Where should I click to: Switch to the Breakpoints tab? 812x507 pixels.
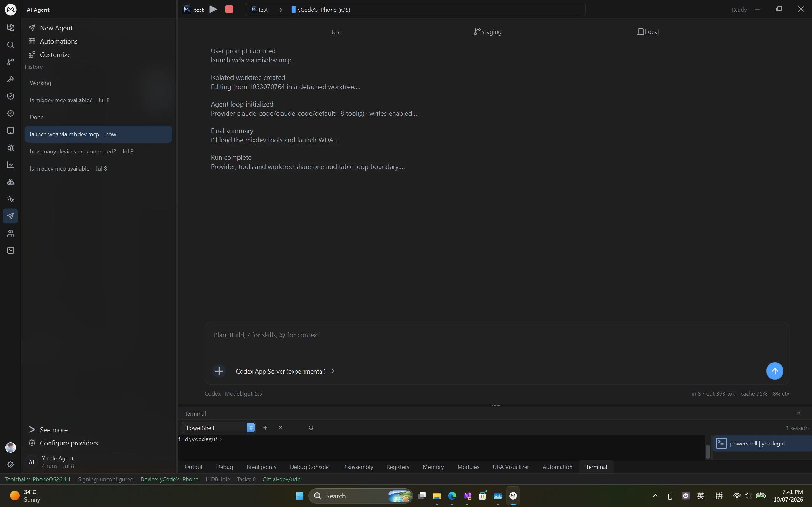pos(261,467)
